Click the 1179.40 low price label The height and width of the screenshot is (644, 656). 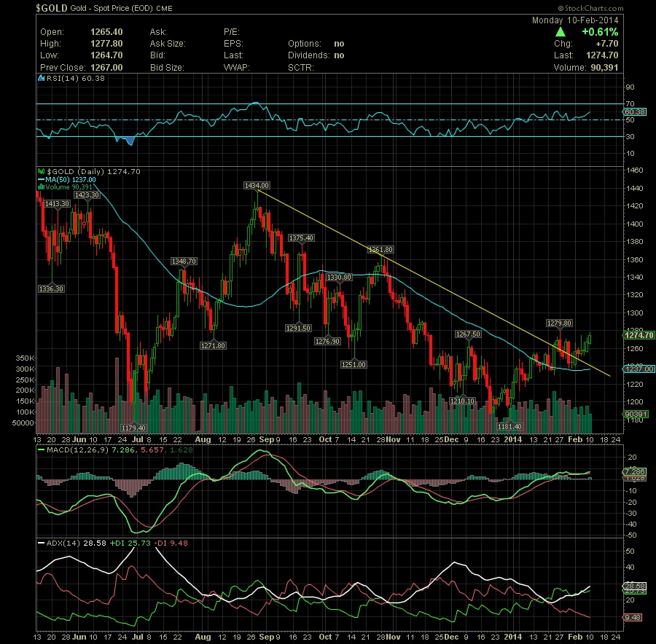tap(133, 428)
